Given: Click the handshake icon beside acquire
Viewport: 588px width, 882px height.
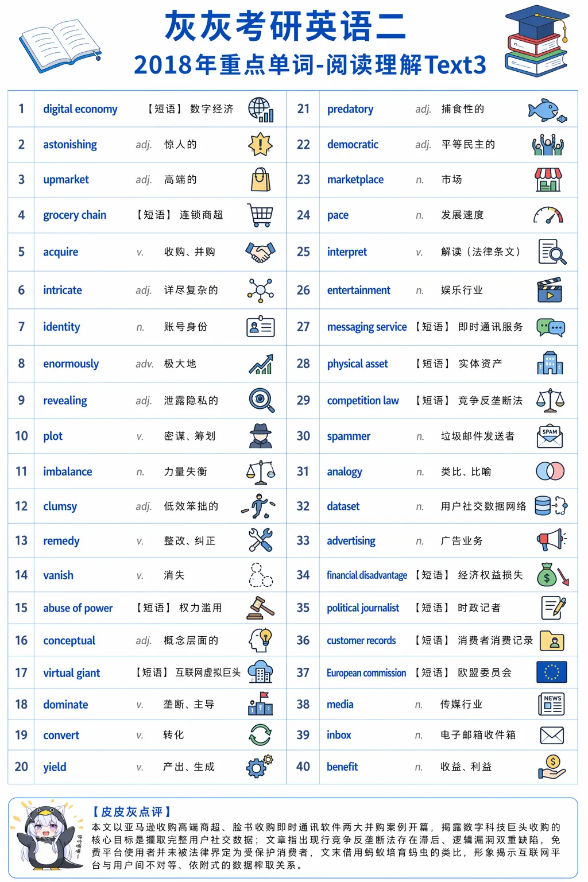Looking at the screenshot, I should pyautogui.click(x=261, y=252).
